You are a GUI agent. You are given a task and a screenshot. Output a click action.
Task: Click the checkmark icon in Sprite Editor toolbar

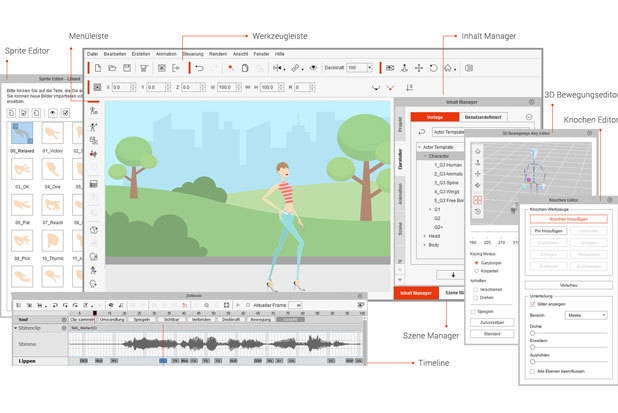pyautogui.click(x=65, y=113)
